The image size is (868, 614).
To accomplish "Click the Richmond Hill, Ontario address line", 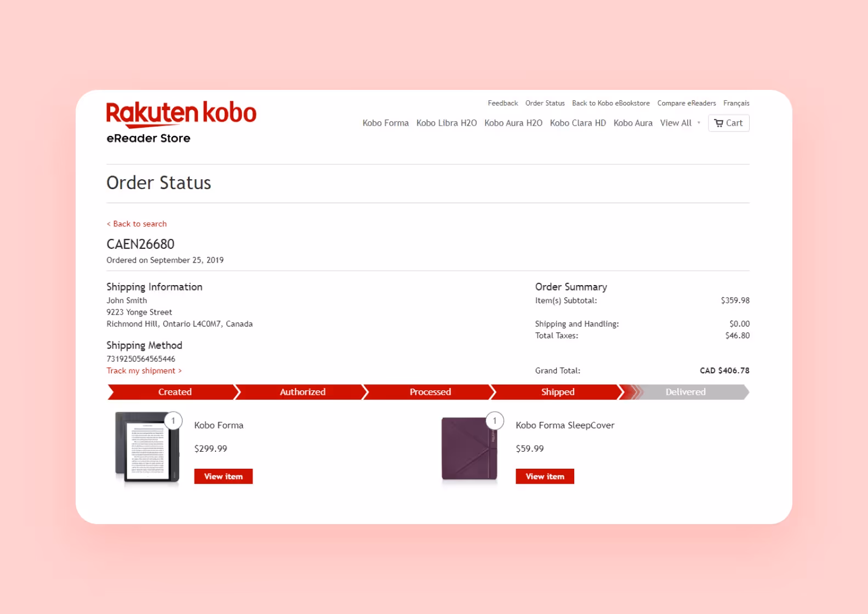I will point(179,324).
